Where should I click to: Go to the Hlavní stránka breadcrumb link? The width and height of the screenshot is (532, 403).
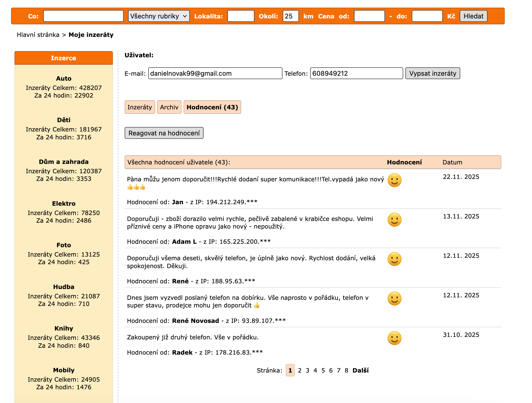38,35
